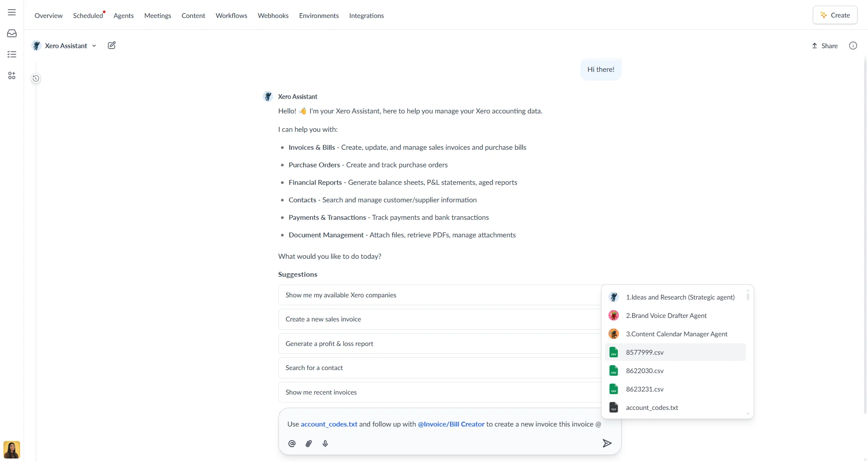Screen dimensions: 868x462
Task: Start a new chat with the compose icon
Action: [112, 45]
